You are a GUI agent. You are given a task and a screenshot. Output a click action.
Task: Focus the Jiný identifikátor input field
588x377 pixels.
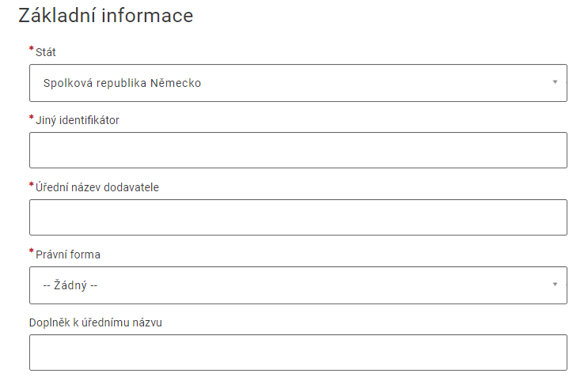coord(298,150)
